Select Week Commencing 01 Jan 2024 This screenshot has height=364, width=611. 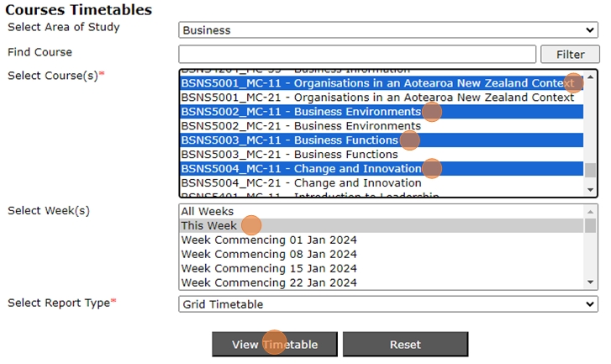point(269,240)
